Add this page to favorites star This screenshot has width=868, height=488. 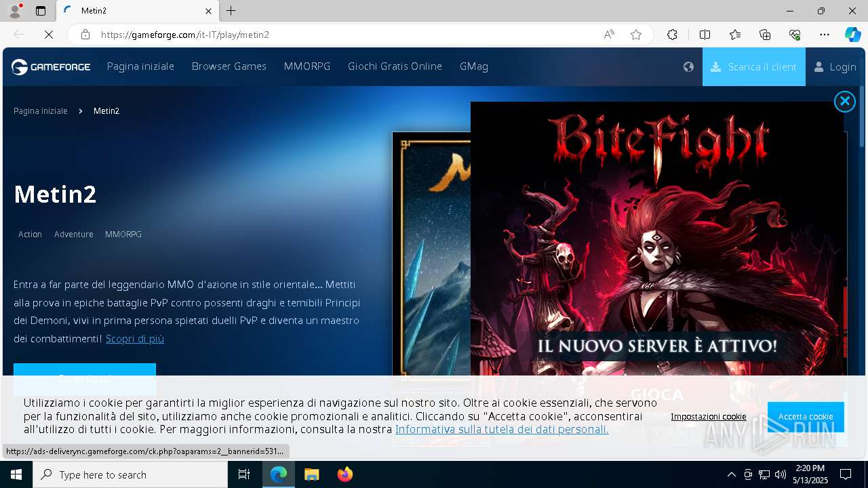[x=636, y=35]
